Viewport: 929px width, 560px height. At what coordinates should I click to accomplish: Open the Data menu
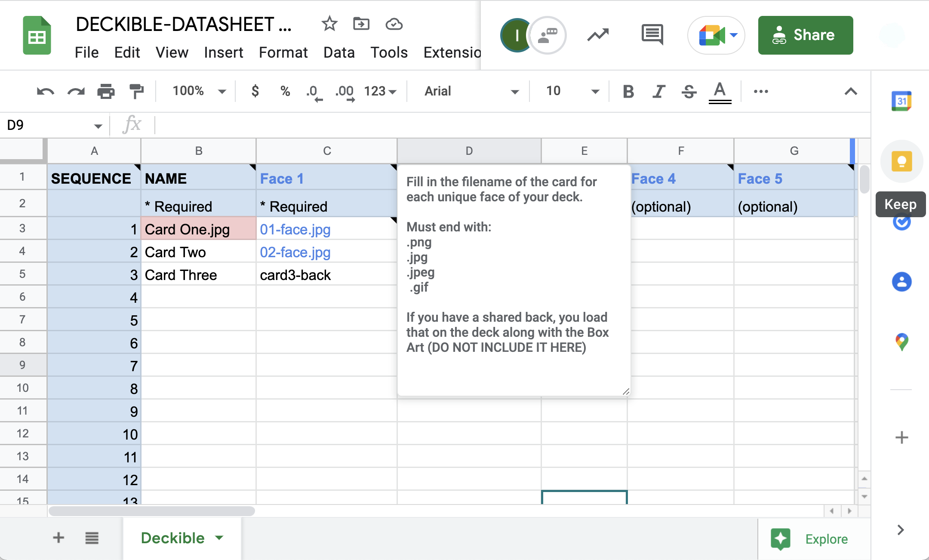339,52
